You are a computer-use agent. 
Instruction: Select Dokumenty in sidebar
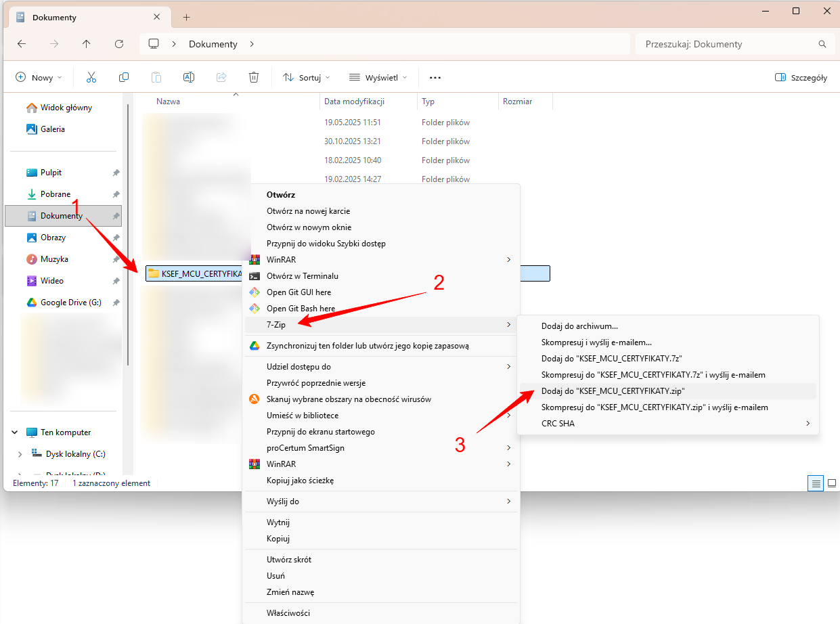[x=63, y=216]
